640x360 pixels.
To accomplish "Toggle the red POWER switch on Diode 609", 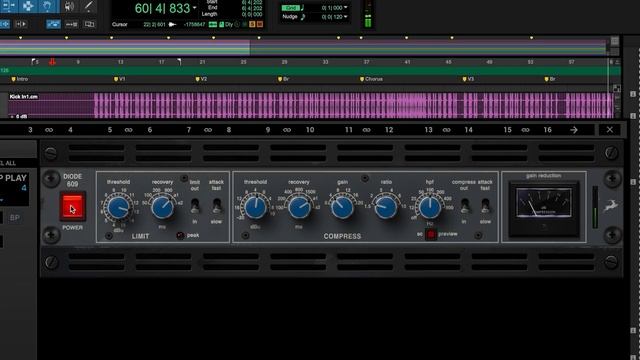I will pos(72,206).
